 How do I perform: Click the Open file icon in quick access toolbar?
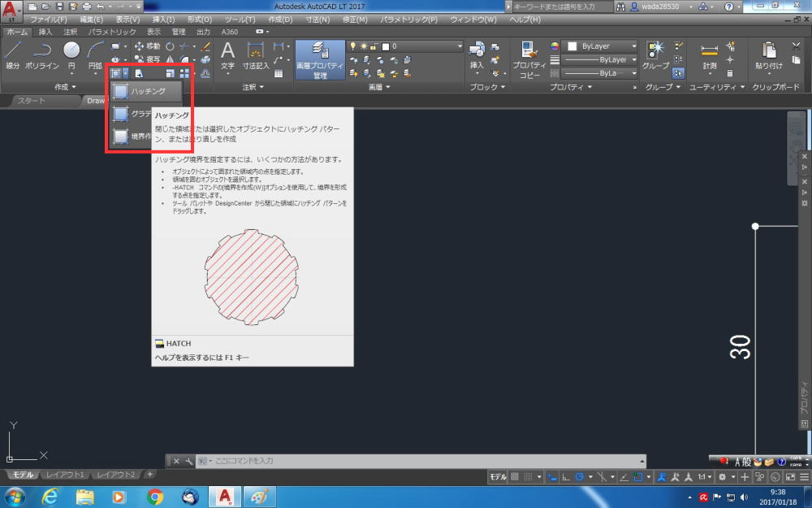click(45, 7)
